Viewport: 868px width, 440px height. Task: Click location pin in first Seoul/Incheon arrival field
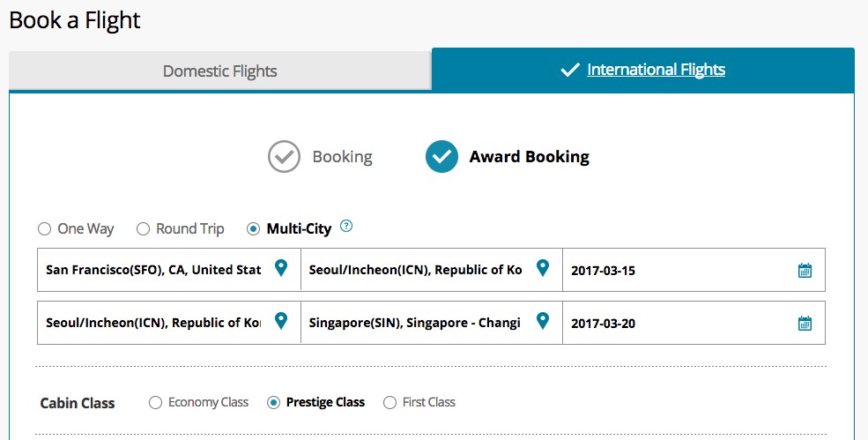pos(543,268)
